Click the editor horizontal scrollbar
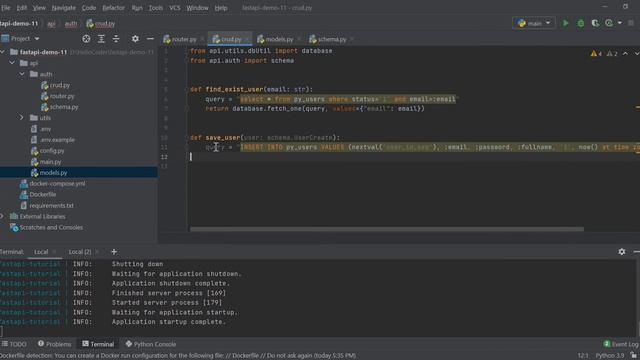640x360 pixels. point(387,229)
